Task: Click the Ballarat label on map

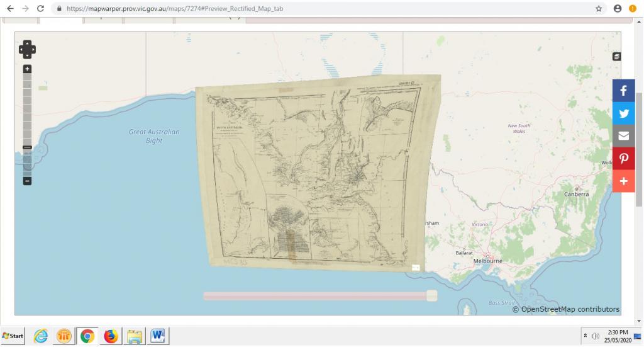Action: coord(464,253)
